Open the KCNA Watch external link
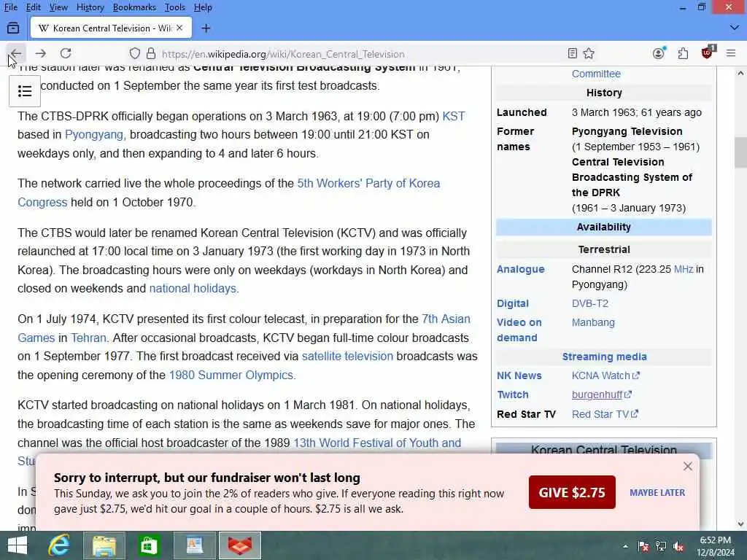The height and width of the screenshot is (560, 747). point(605,376)
